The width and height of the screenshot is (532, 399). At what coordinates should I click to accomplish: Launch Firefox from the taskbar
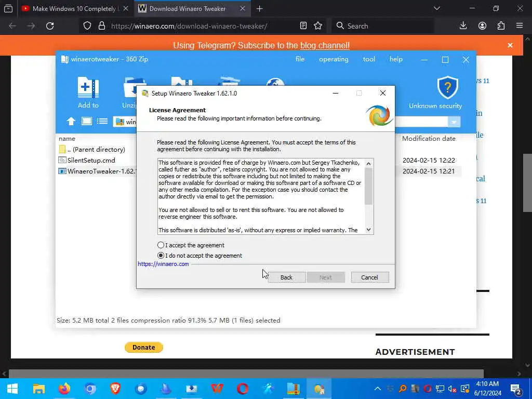click(64, 389)
